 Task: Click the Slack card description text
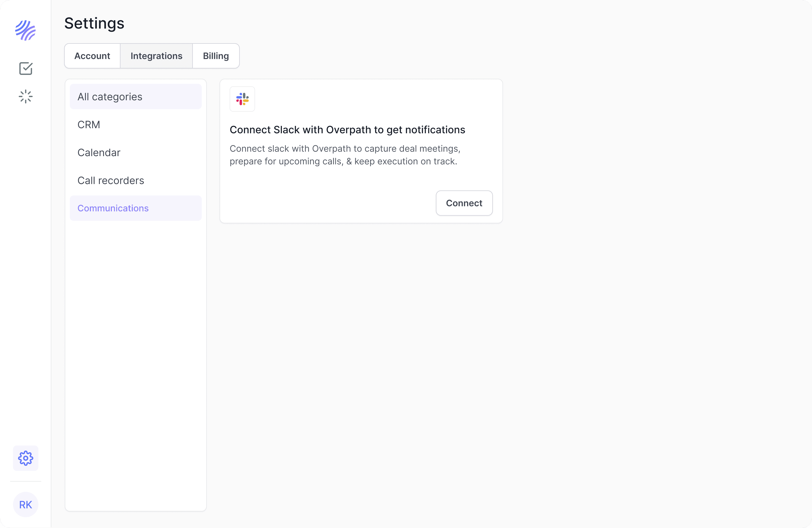click(x=345, y=155)
